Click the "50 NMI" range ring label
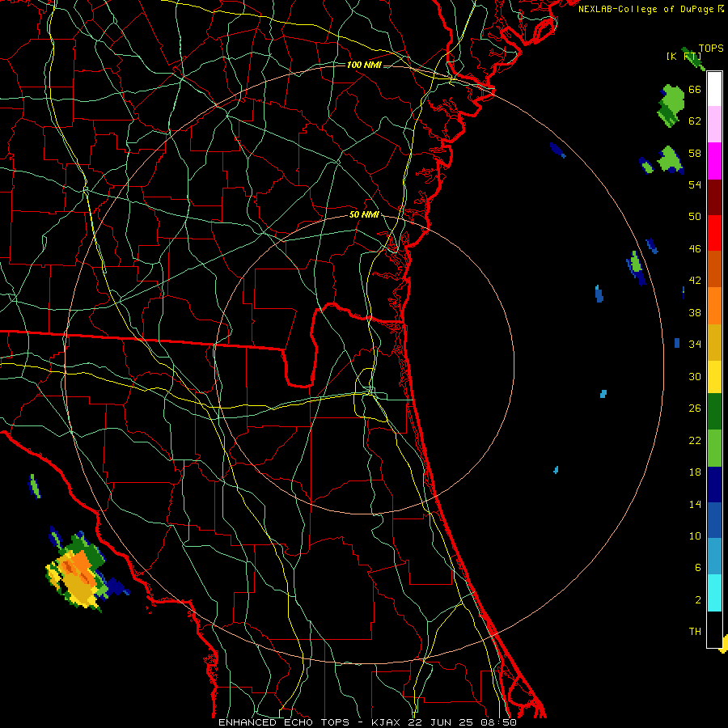728x728 pixels. (364, 214)
